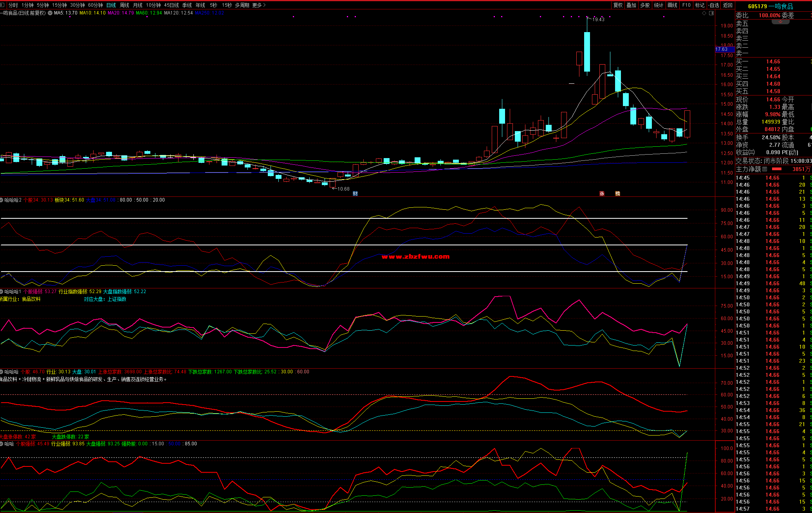Click the 标记 mark button
The width and height of the screenshot is (812, 513).
700,5
